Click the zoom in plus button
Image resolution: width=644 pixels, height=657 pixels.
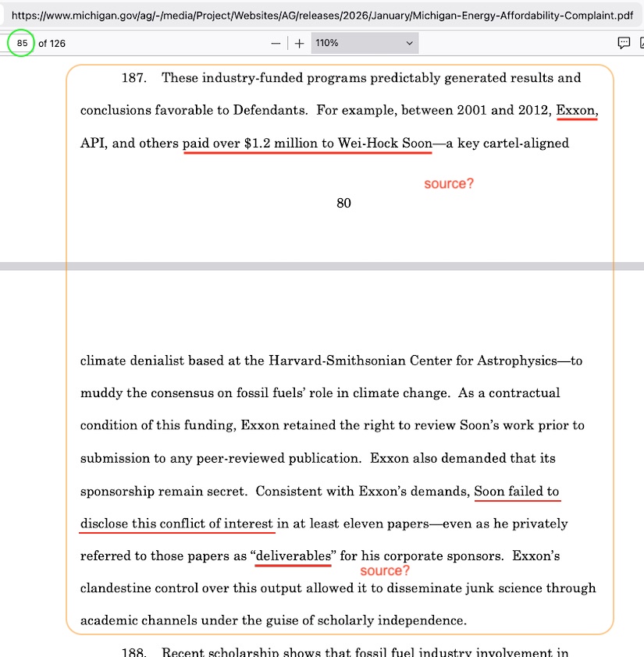[300, 44]
